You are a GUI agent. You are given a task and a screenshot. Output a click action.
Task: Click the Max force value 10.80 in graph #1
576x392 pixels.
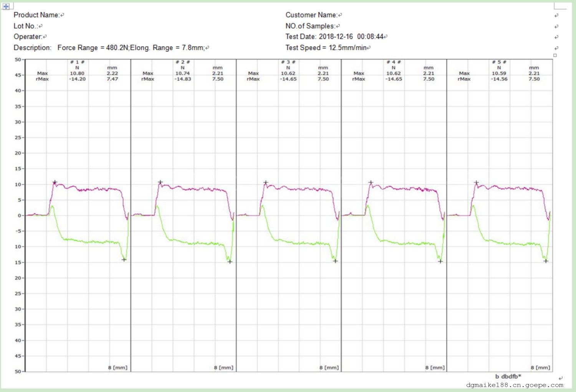[x=77, y=73]
